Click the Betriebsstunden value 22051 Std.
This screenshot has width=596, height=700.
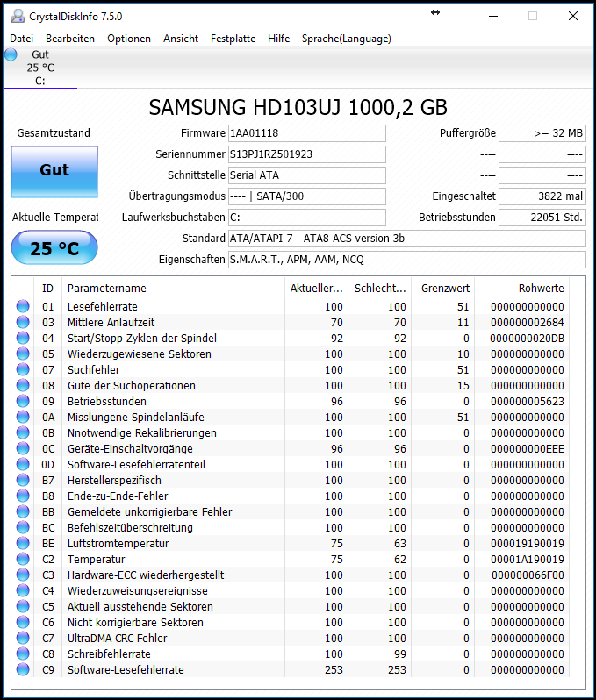coord(542,218)
